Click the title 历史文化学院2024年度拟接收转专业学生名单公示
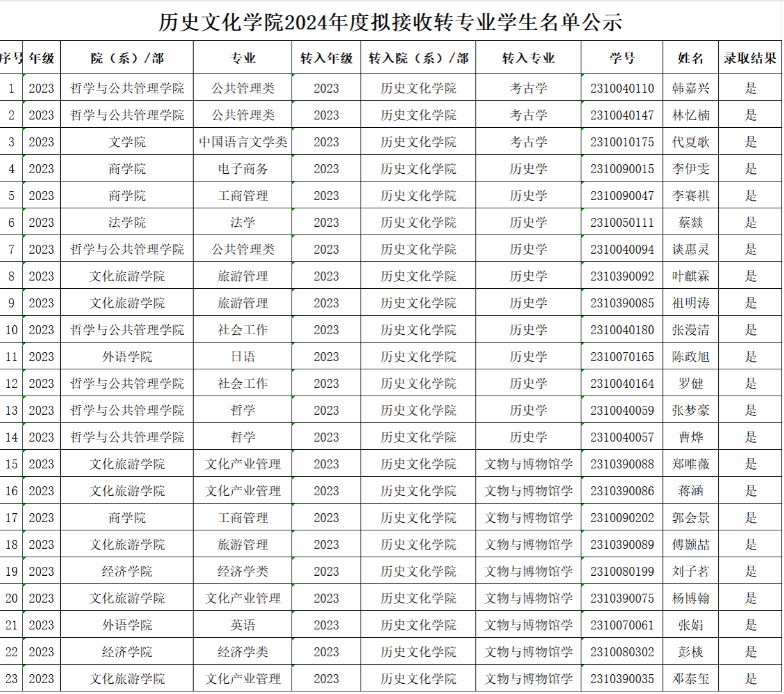Screen dimensions: 784x694 (390, 23)
